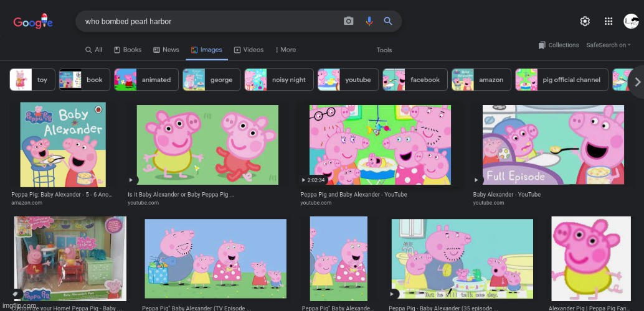Open account profile avatar
Screen dimensions: 644x311
pyautogui.click(x=632, y=21)
